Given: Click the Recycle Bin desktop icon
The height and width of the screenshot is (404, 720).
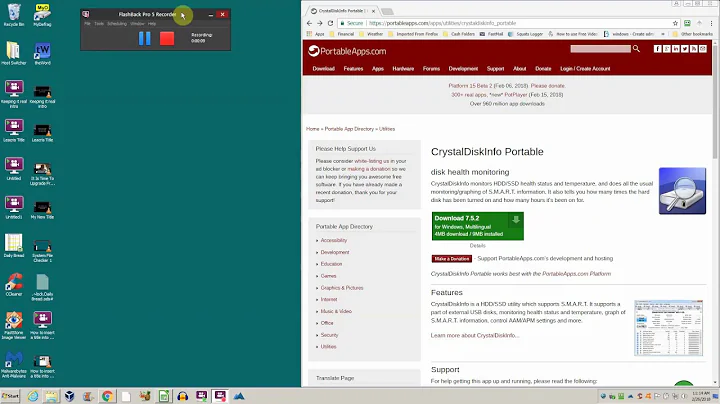Looking at the screenshot, I should [14, 15].
